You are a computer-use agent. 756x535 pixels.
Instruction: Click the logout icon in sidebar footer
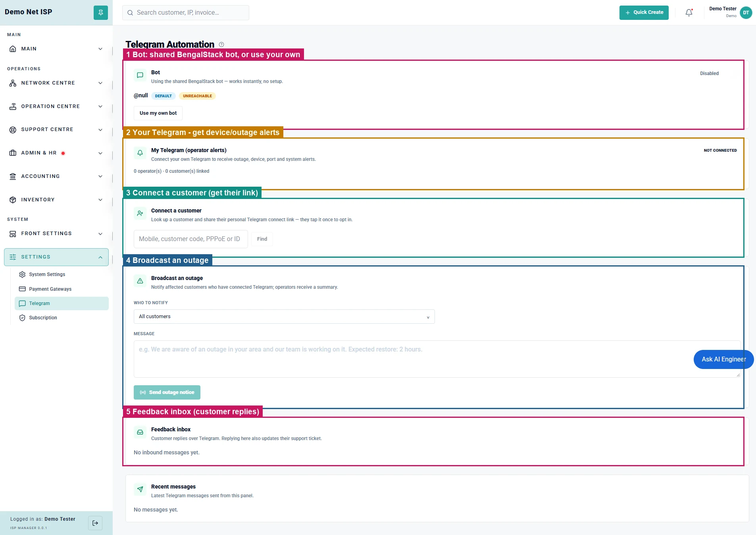[95, 523]
